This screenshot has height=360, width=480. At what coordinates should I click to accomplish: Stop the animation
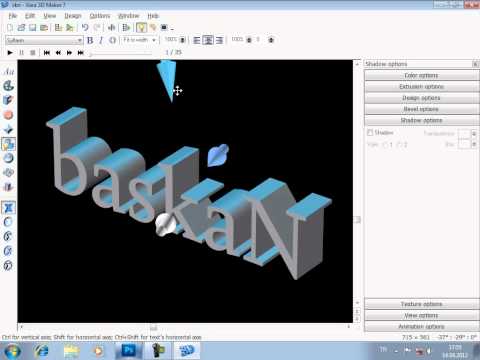(33, 53)
